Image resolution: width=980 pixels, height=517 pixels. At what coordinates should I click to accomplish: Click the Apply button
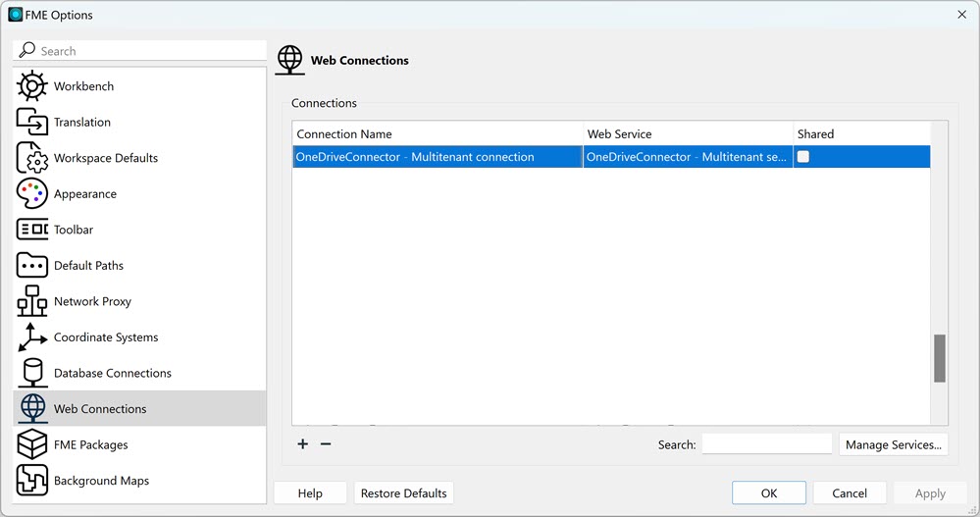[930, 492]
